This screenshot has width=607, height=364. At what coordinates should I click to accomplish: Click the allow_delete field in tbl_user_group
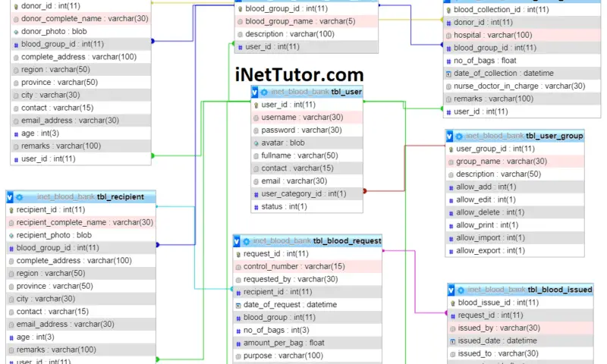pyautogui.click(x=489, y=212)
